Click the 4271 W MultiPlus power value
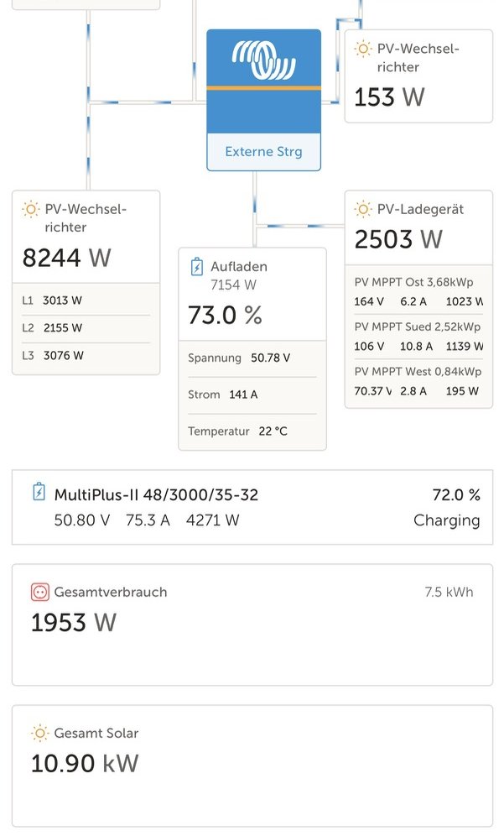Screen dimensions: 504x836 212,520
